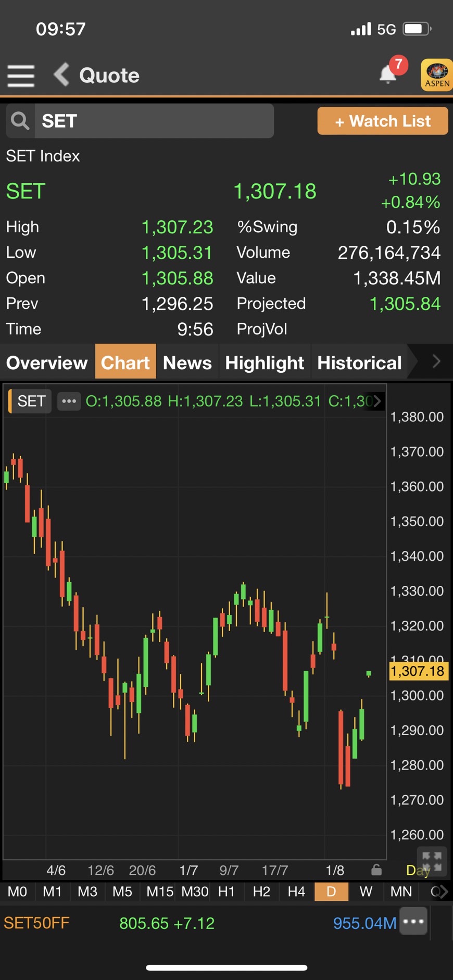Screen dimensions: 453x980
Task: Tap the SET Index heading
Action: click(x=43, y=156)
